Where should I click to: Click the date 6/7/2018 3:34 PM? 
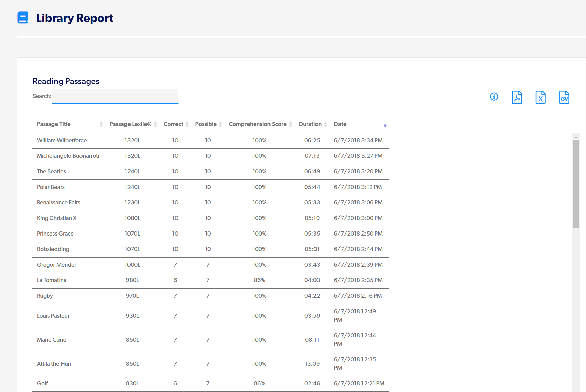click(x=358, y=140)
